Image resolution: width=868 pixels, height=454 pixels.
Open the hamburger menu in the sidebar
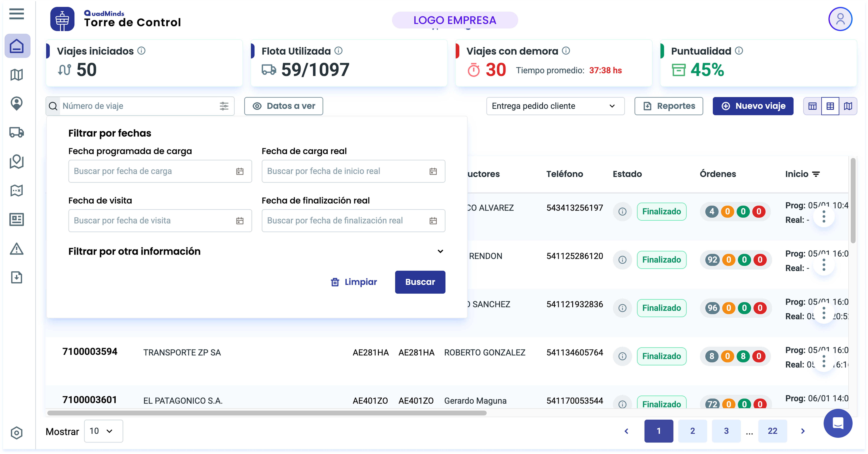pos(16,14)
